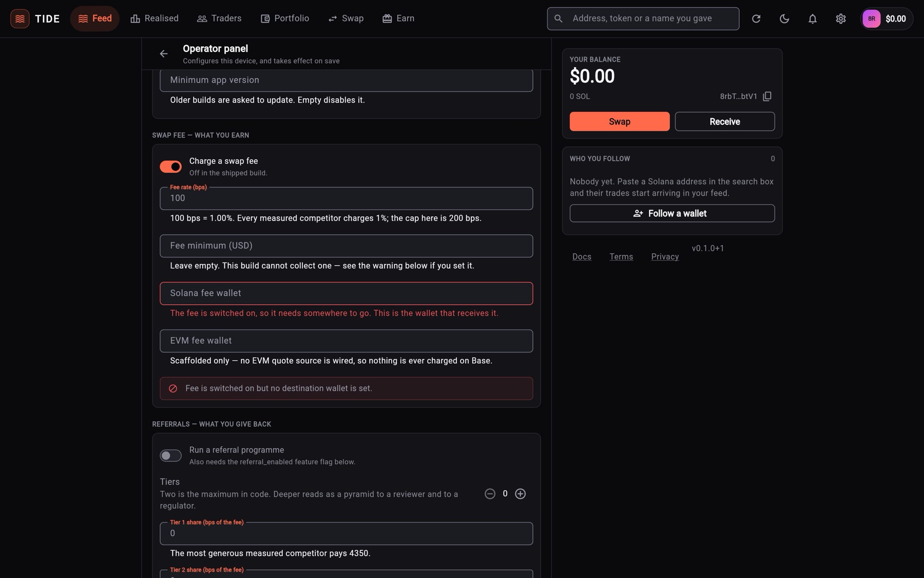Open settings via the gear icon
Image resolution: width=924 pixels, height=578 pixels.
[841, 19]
